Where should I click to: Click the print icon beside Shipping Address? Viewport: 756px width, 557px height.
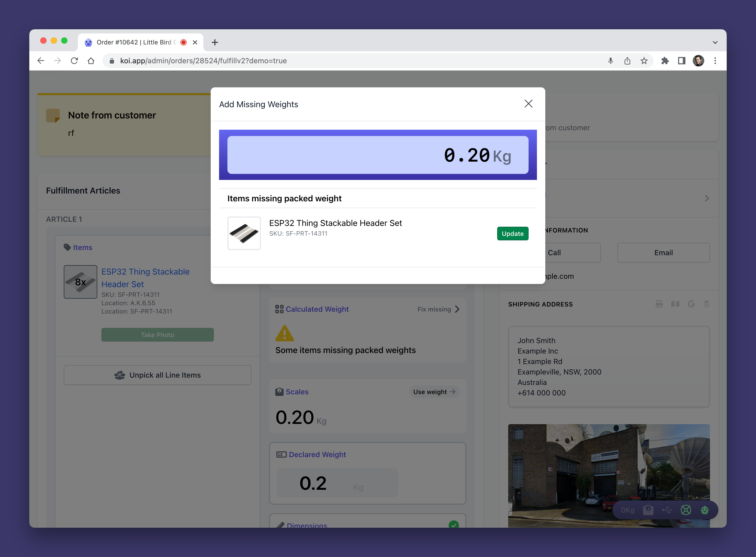(x=659, y=304)
